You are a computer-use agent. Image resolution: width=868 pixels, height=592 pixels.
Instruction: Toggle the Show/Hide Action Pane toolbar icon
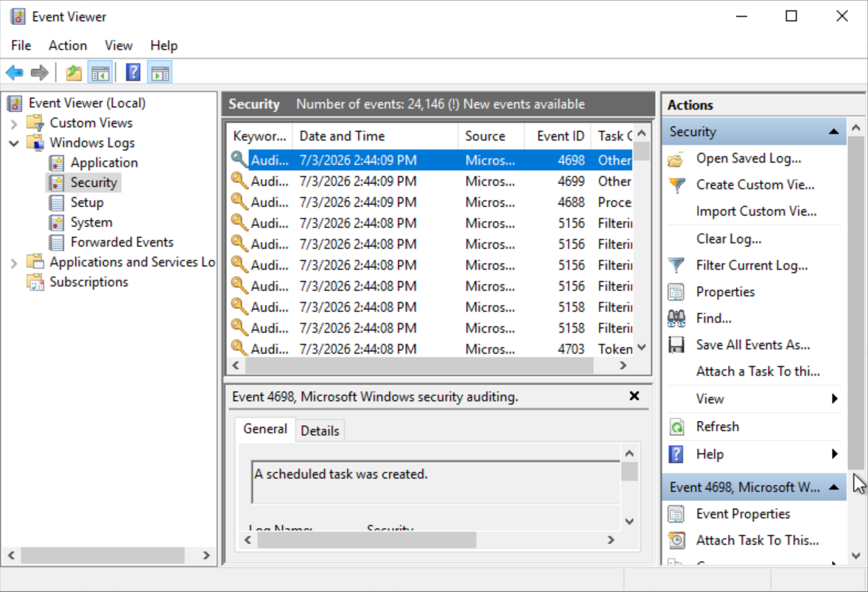[x=160, y=72]
